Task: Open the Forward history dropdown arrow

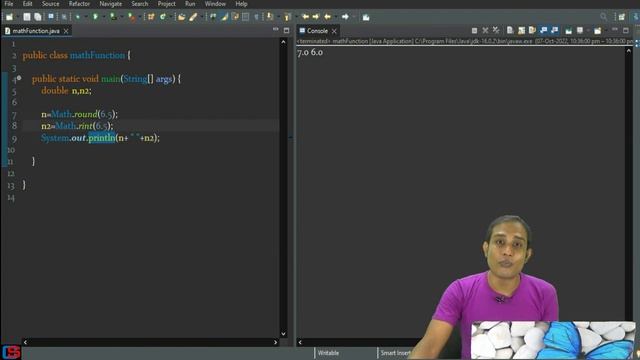Action: click(354, 17)
